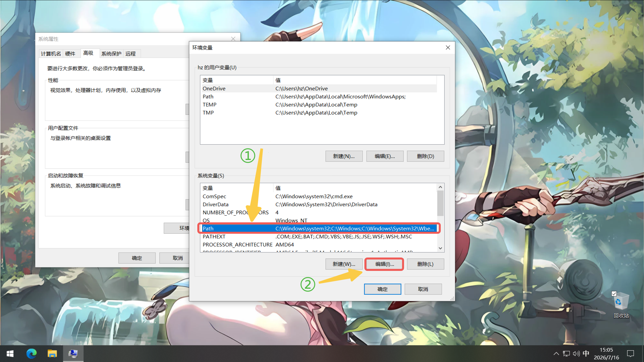Click the system variables scroll-up arrow

pos(440,187)
